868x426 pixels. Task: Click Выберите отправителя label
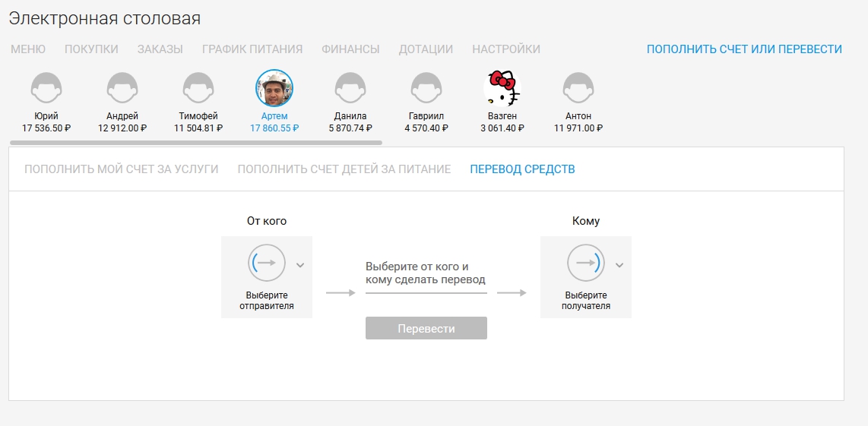point(267,301)
